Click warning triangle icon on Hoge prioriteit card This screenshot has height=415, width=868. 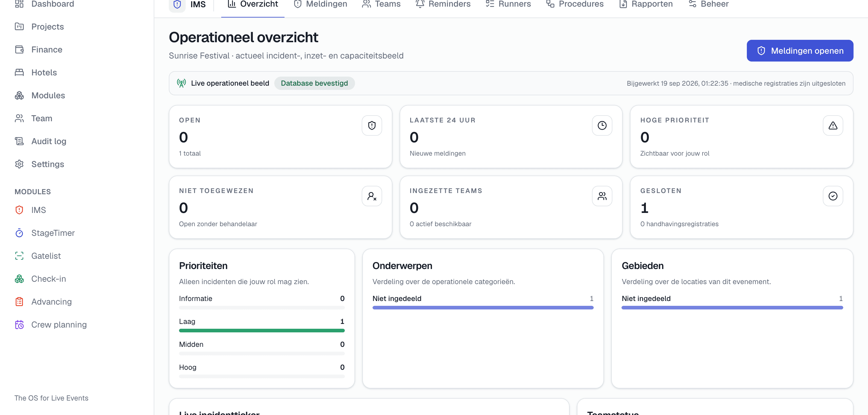(x=833, y=125)
